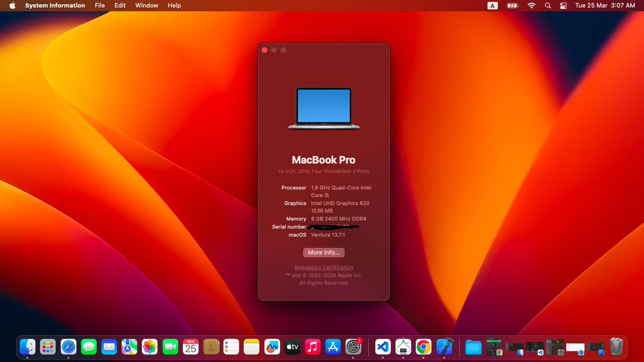Click the date and time clock
The width and height of the screenshot is (644, 362).
click(x=605, y=5)
